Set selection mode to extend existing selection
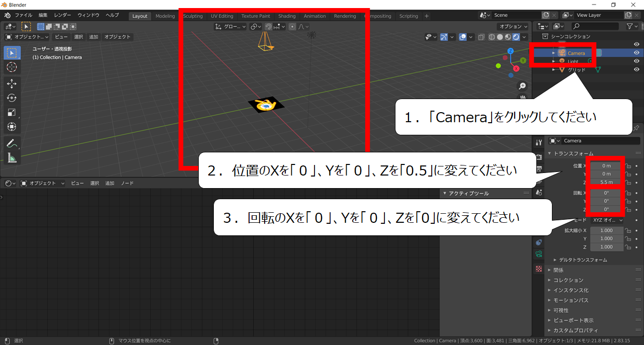The height and width of the screenshot is (345, 644). point(49,27)
